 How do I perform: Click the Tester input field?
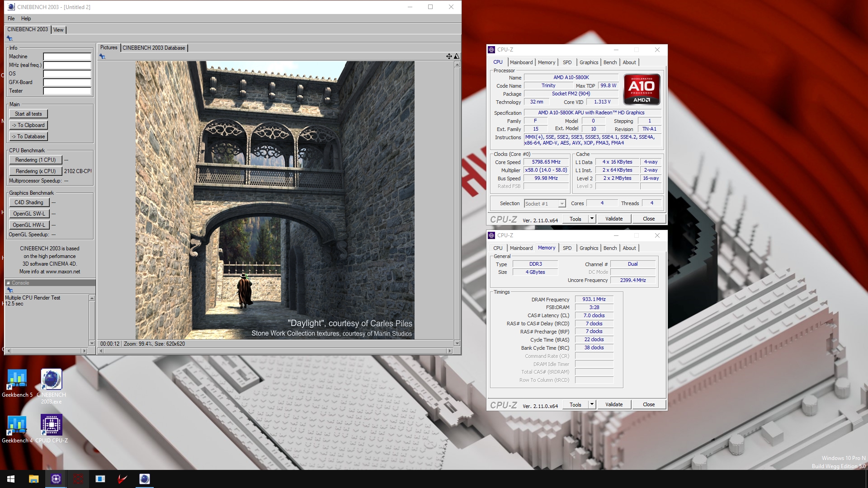pos(67,91)
